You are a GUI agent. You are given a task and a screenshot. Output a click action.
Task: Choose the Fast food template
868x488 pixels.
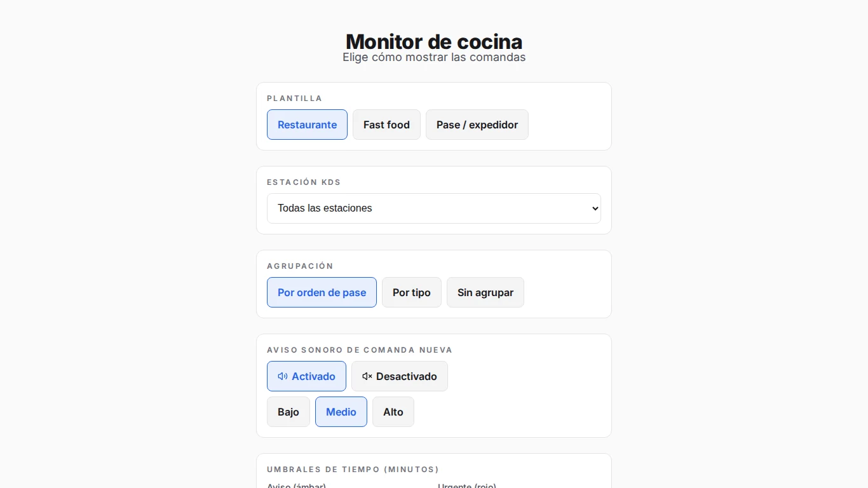[386, 125]
